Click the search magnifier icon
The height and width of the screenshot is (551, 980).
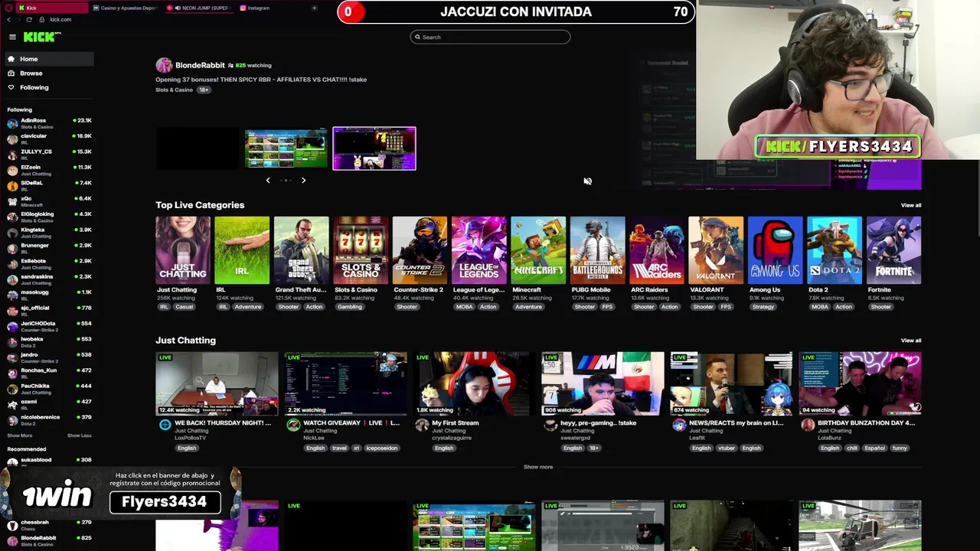pyautogui.click(x=417, y=37)
